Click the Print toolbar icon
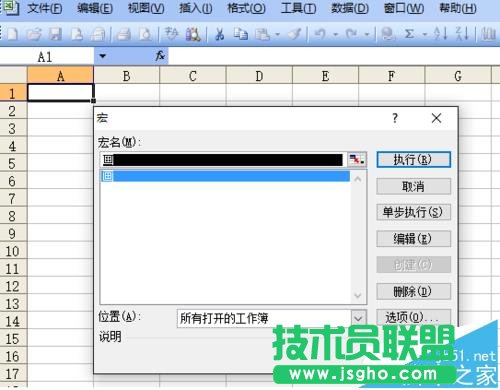Screen dimensions: 500x390 pyautogui.click(x=124, y=34)
